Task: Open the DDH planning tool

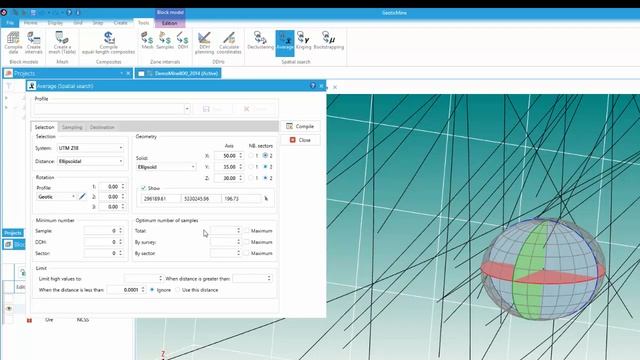Action: 204,42
